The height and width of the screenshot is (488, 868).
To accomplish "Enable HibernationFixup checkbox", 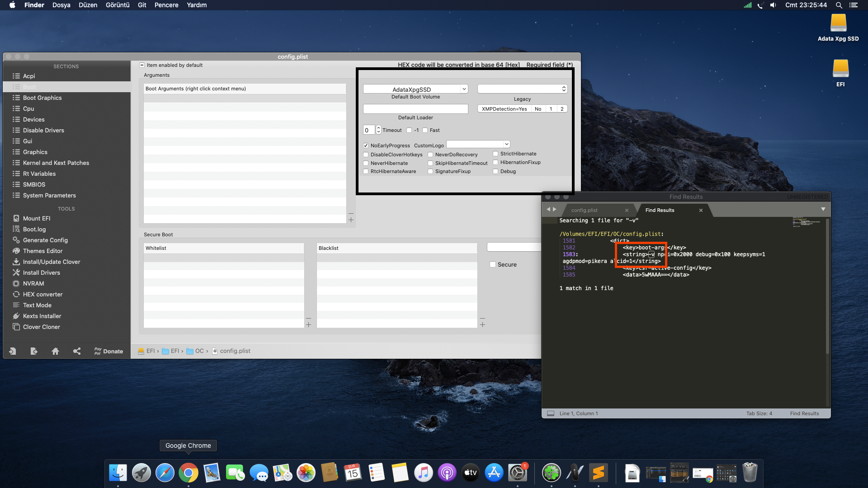I will [x=495, y=162].
